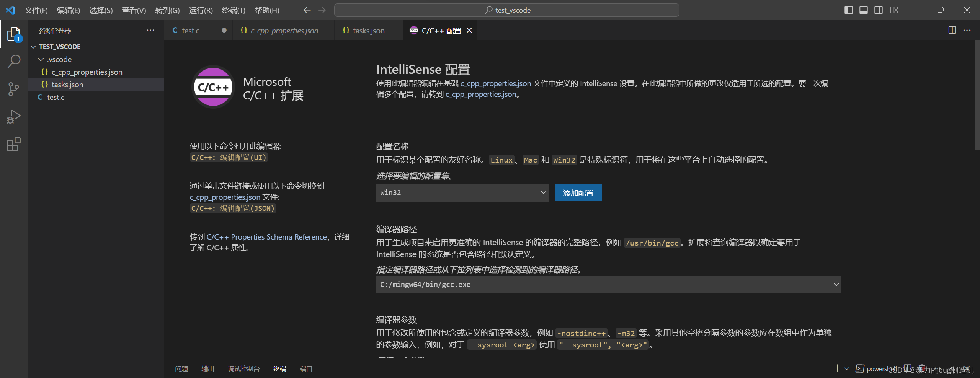Show the 输出 panel tab

coord(208,368)
